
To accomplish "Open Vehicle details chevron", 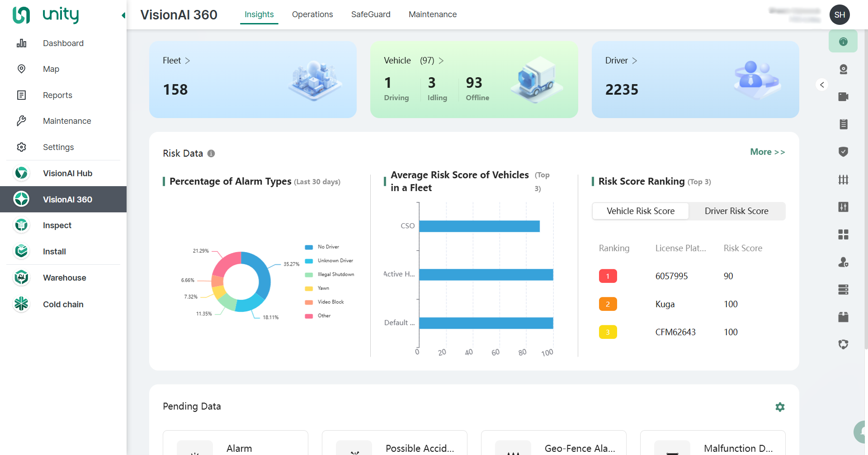I will [x=441, y=61].
